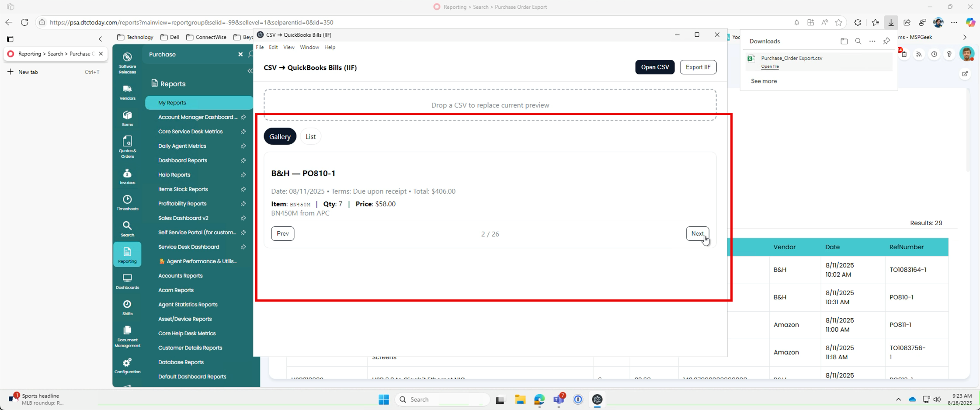Open the File menu
The width and height of the screenshot is (980, 410).
coord(260,47)
